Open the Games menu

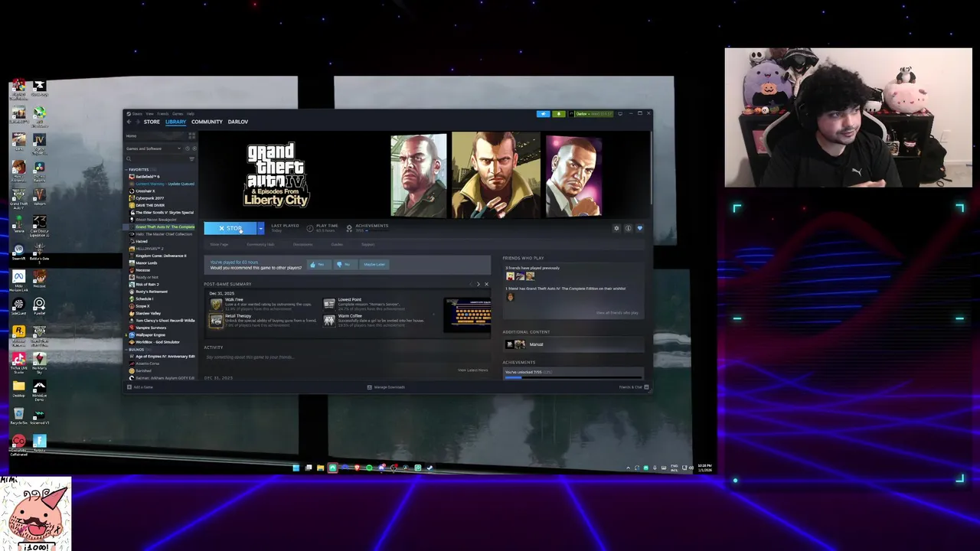[178, 113]
